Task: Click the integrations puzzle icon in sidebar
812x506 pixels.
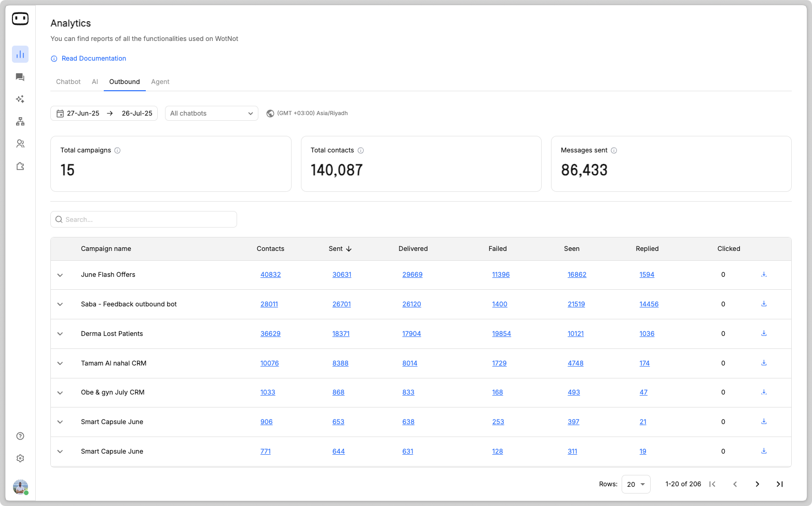Action: (20, 166)
